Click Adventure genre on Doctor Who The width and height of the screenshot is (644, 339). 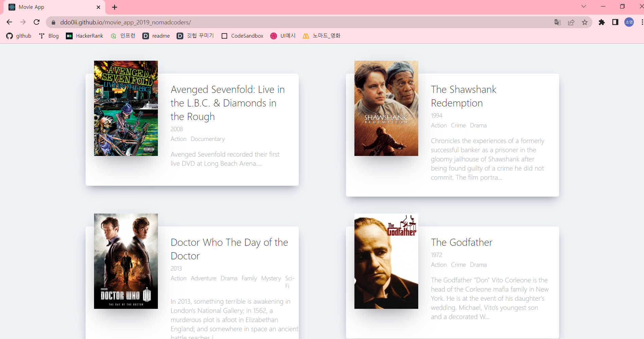pos(204,278)
